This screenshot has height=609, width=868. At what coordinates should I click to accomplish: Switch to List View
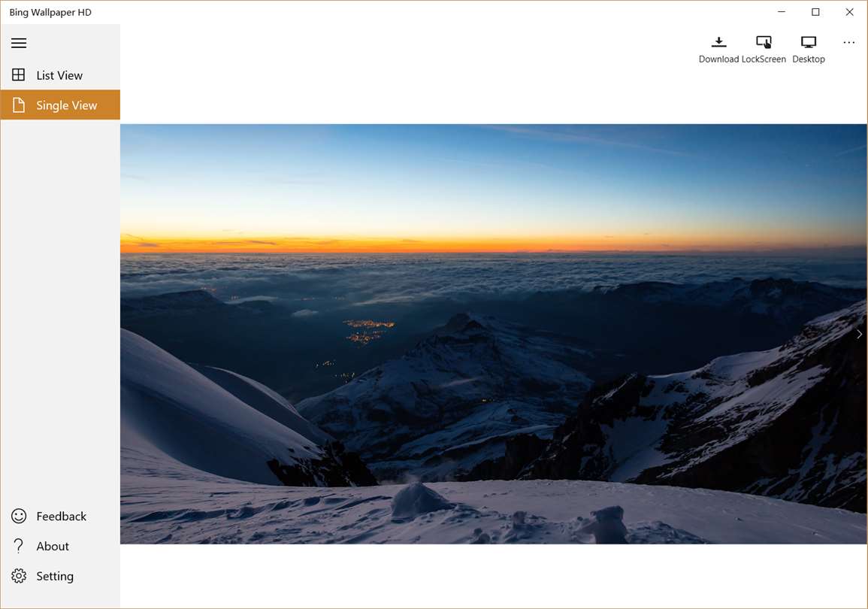(x=60, y=74)
